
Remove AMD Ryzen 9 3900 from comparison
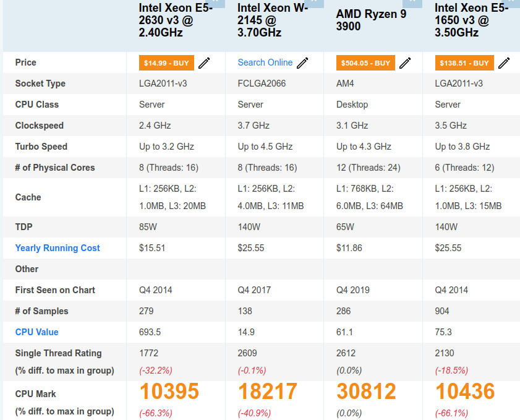[412, 2]
